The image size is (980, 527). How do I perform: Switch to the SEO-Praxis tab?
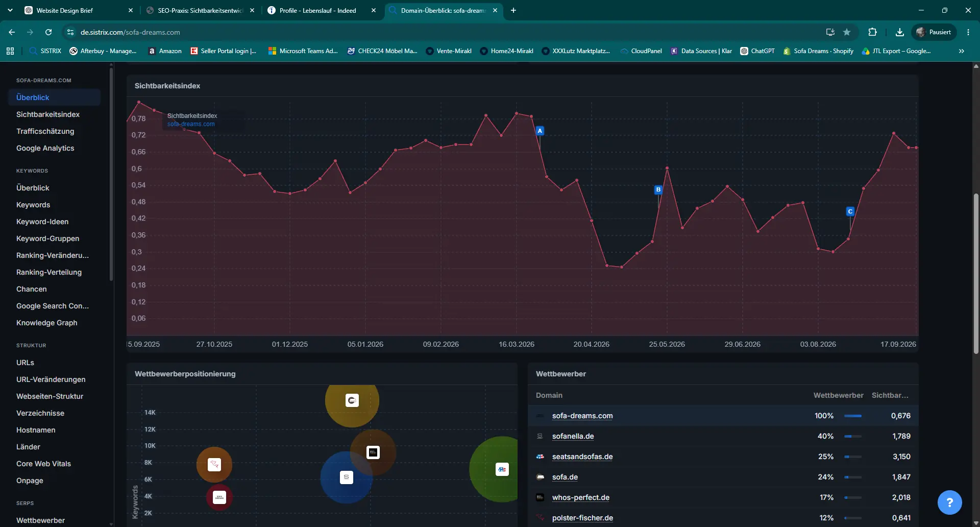pyautogui.click(x=200, y=10)
